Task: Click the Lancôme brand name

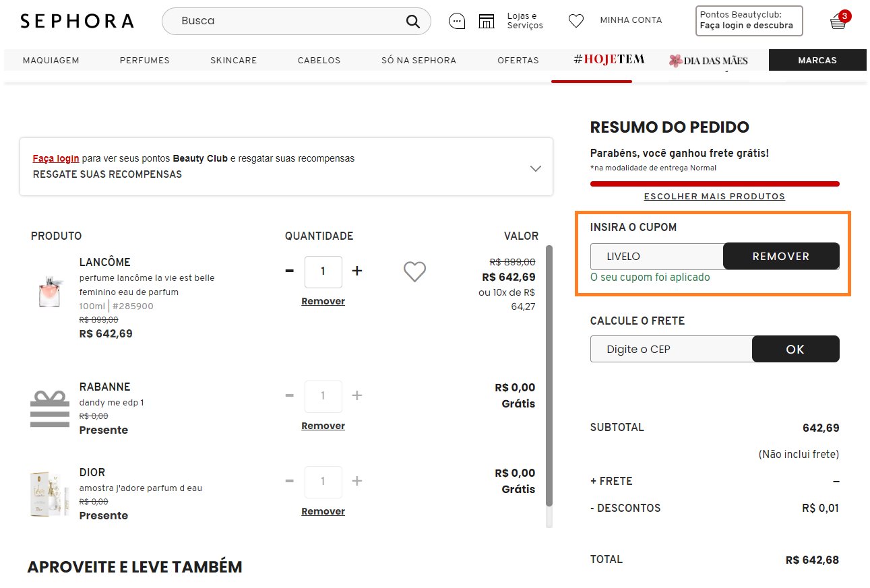Action: [104, 262]
